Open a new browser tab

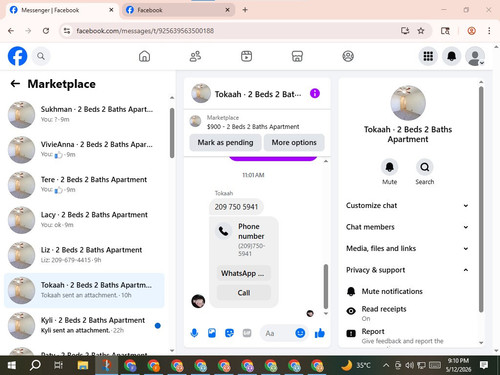[x=245, y=10]
